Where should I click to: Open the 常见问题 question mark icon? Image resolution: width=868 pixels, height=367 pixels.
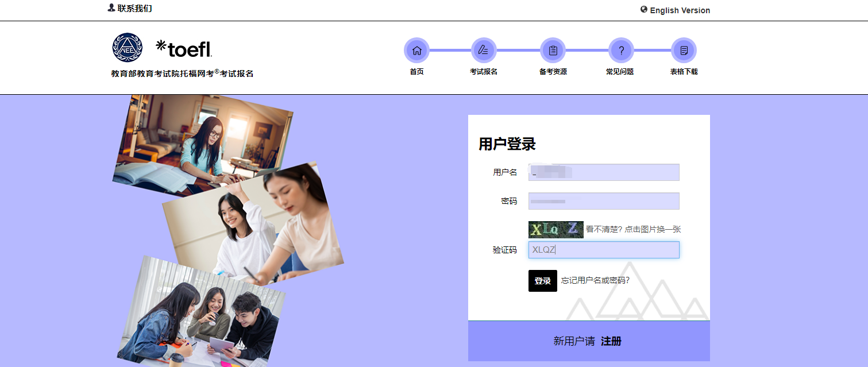(621, 51)
